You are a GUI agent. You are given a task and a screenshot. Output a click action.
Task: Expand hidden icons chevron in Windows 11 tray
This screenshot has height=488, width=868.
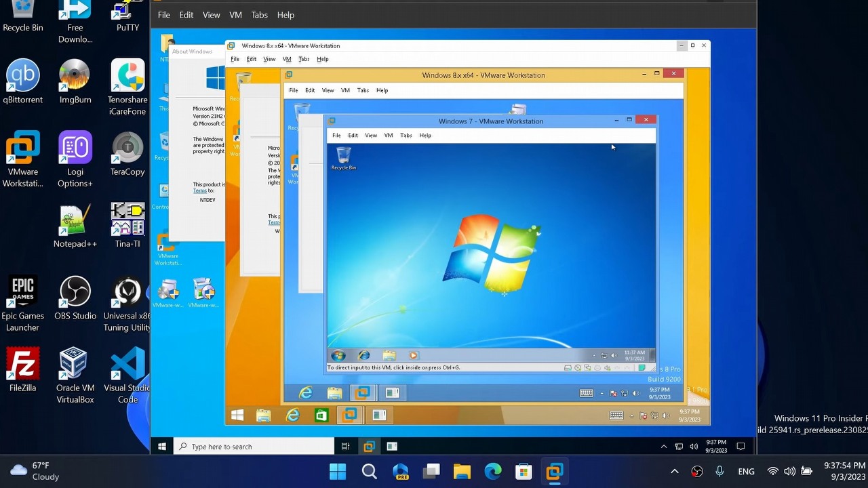(x=674, y=471)
